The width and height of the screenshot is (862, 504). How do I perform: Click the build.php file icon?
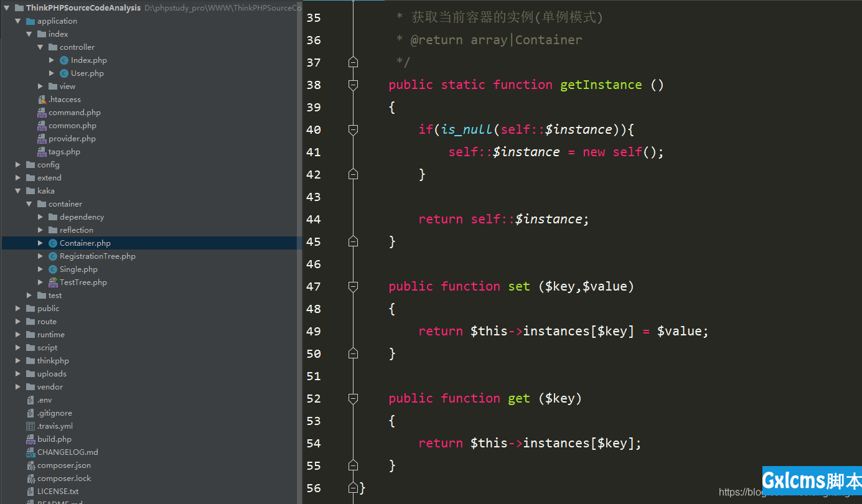point(30,439)
